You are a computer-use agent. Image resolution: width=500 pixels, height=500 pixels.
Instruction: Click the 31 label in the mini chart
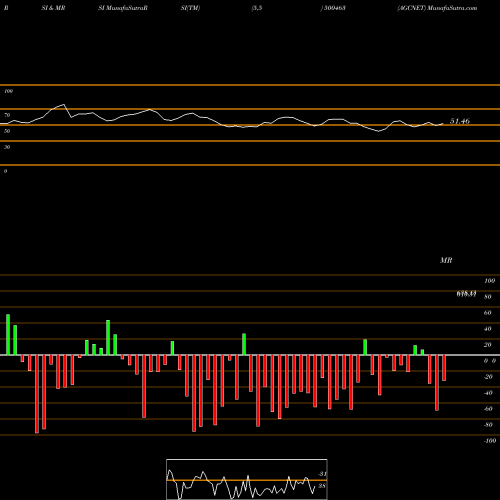click(322, 474)
